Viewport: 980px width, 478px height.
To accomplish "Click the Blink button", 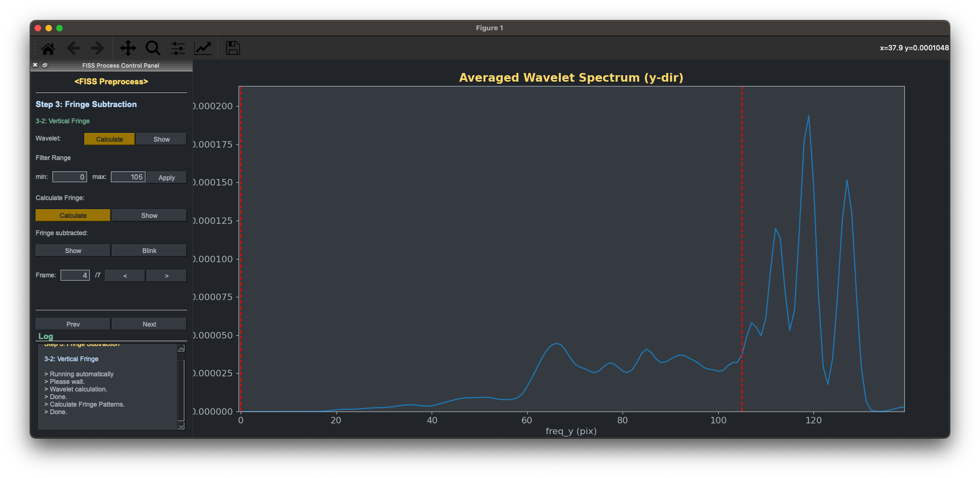I will click(149, 250).
